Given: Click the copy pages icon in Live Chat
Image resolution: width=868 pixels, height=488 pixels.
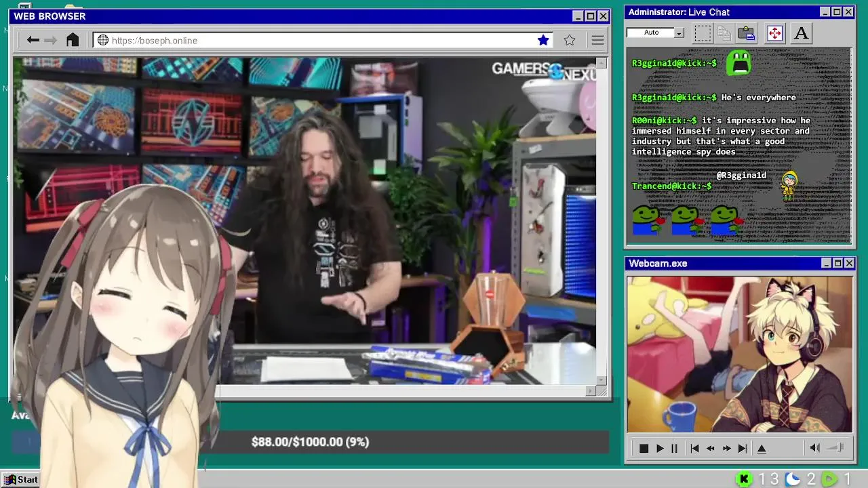Looking at the screenshot, I should [x=724, y=33].
